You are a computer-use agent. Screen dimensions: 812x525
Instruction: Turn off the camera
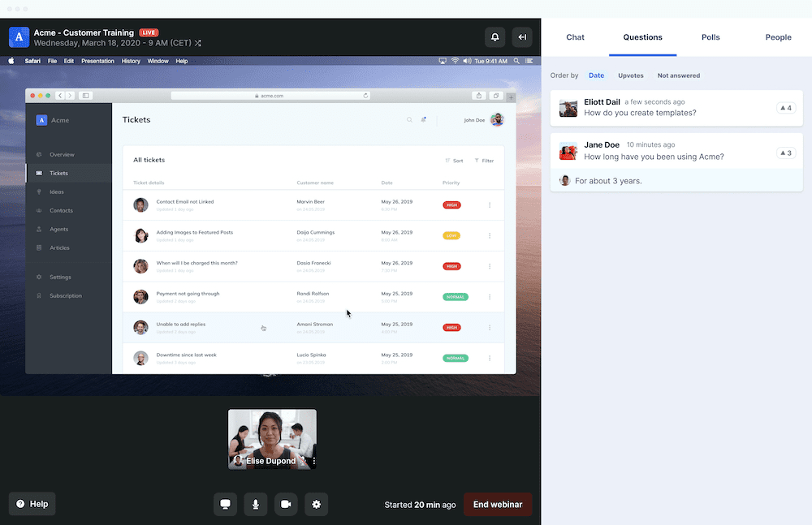click(286, 504)
